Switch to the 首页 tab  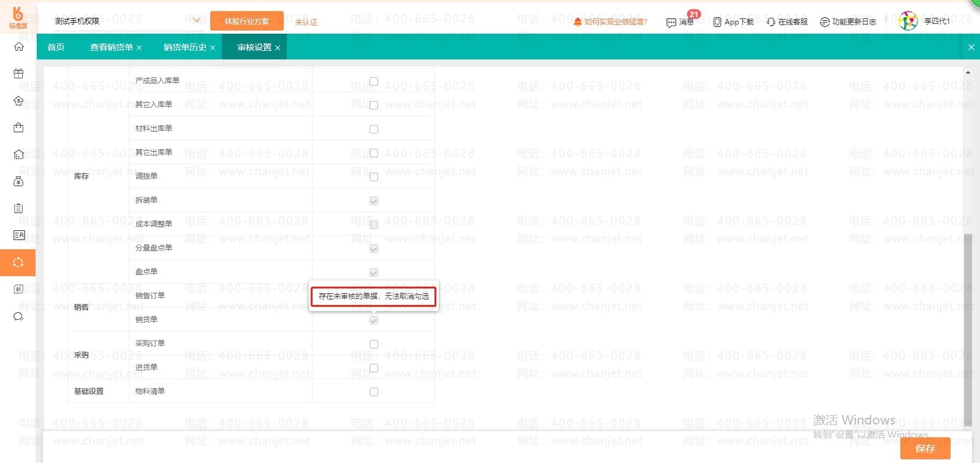(x=56, y=47)
